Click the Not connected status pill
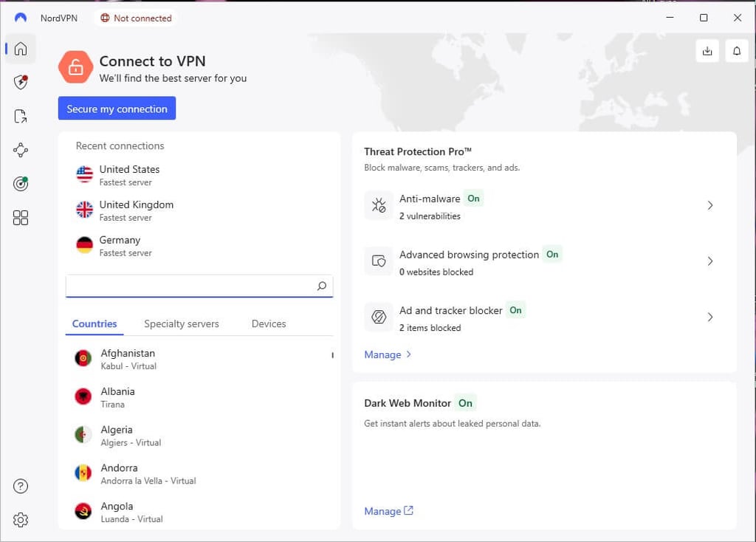This screenshot has height=542, width=756. [136, 18]
